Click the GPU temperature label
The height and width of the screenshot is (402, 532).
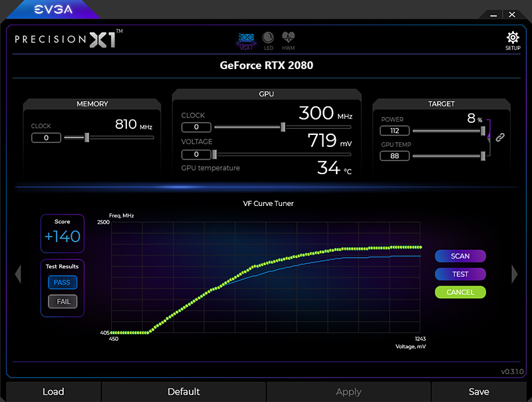point(210,168)
